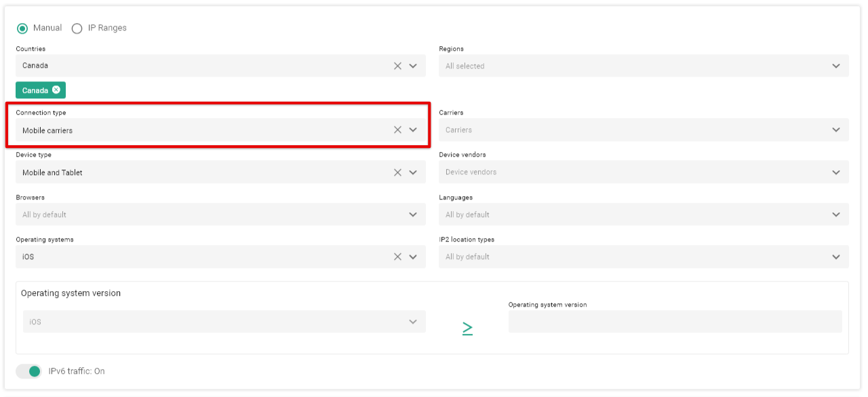Clear the Countries field with X icon

coord(397,66)
